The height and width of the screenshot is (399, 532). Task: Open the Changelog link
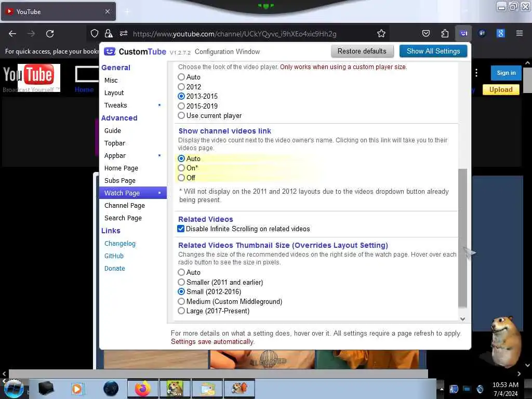tap(120, 244)
